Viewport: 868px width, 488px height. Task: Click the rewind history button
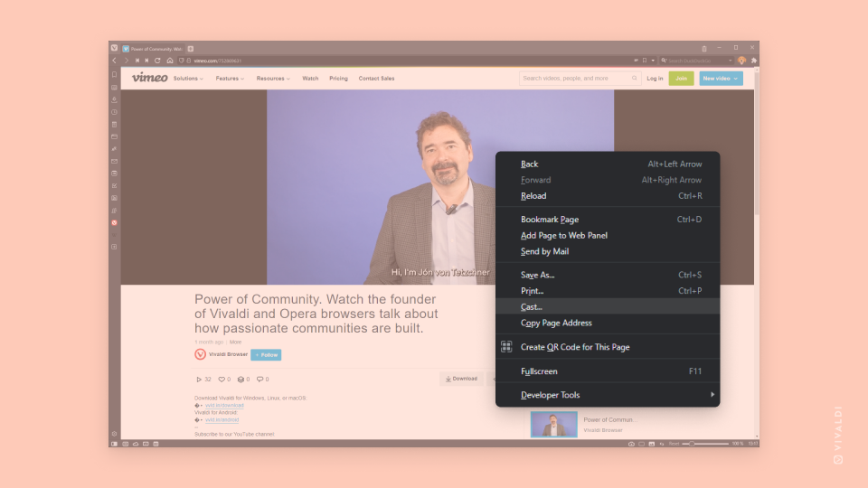(137, 61)
